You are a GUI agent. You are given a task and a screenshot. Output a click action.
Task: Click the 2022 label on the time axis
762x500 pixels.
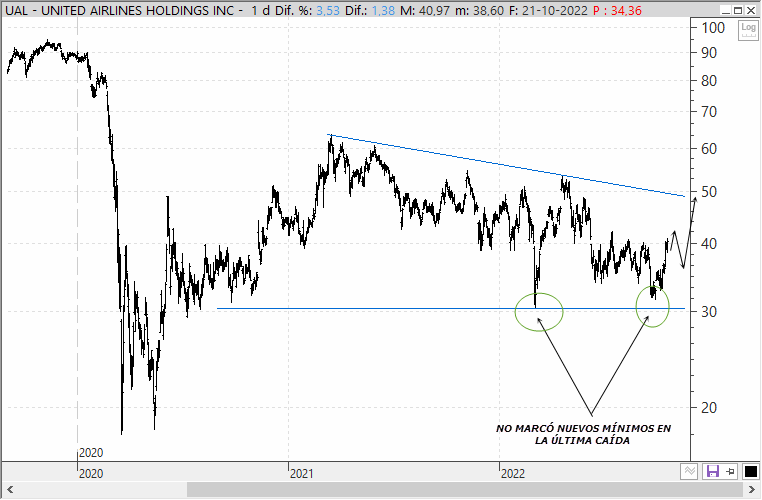pyautogui.click(x=513, y=473)
